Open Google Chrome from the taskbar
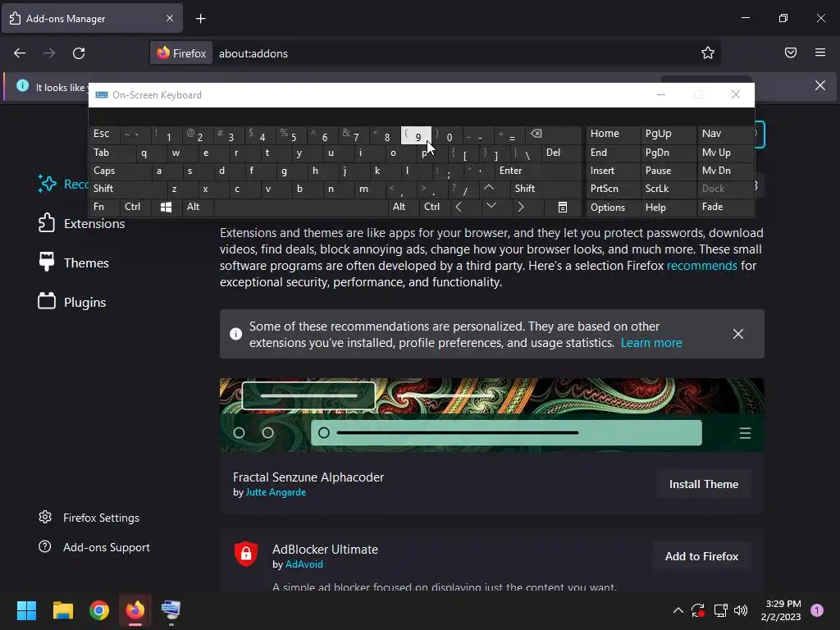 click(x=99, y=610)
